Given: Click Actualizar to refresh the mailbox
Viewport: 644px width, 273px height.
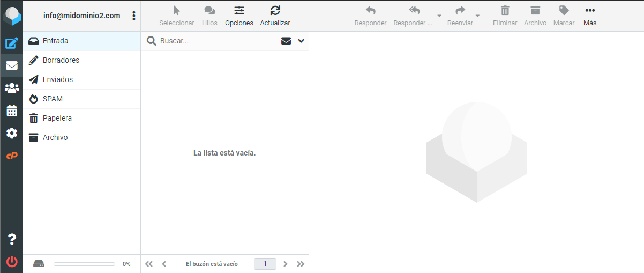Looking at the screenshot, I should 275,16.
